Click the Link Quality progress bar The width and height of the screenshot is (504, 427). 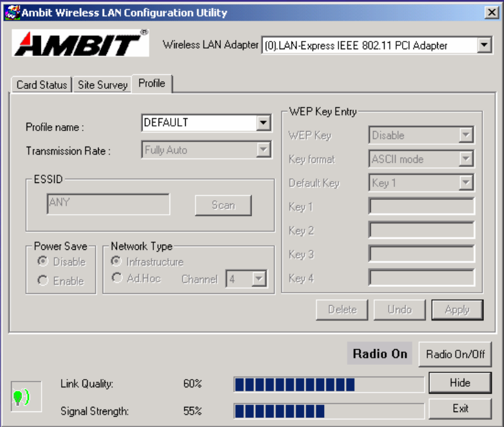[329, 385]
